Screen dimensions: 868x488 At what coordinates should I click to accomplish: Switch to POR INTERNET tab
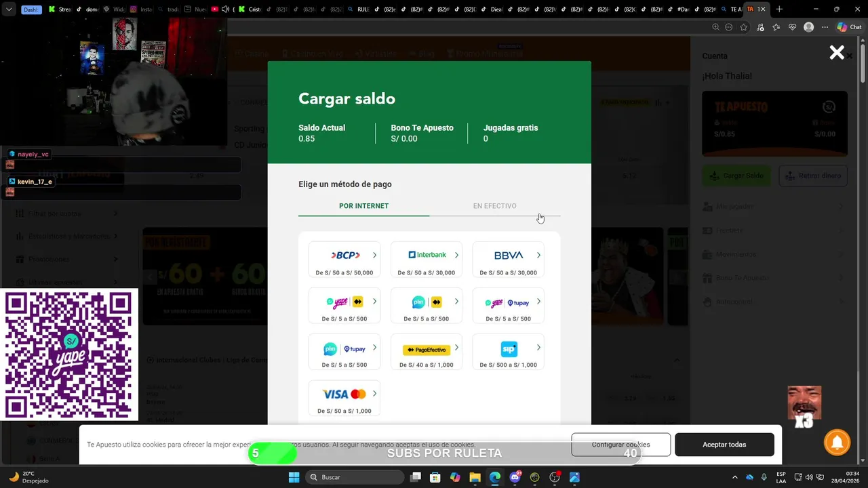363,206
